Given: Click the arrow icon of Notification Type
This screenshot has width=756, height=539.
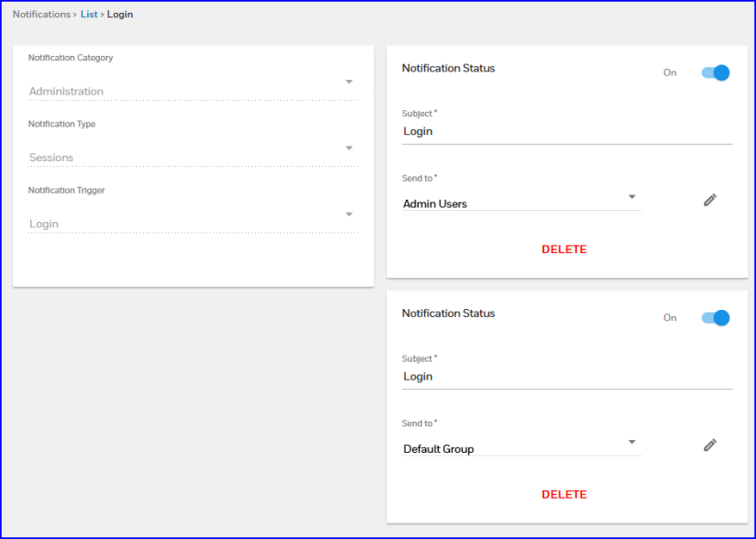Looking at the screenshot, I should click(349, 148).
